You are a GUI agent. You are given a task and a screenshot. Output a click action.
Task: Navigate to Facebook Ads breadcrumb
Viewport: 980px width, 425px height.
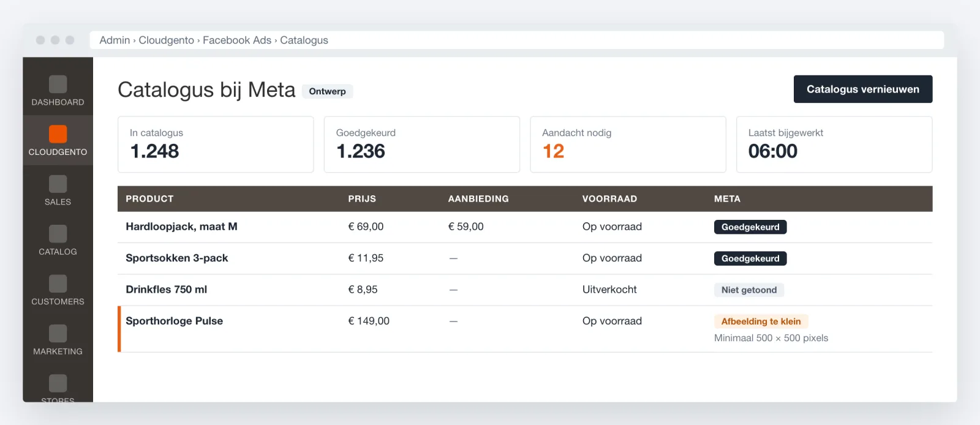(237, 40)
